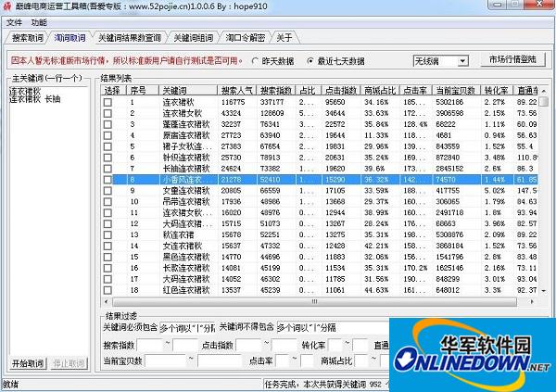Click the app icon in the title bar
556x392 pixels.
click(7, 6)
